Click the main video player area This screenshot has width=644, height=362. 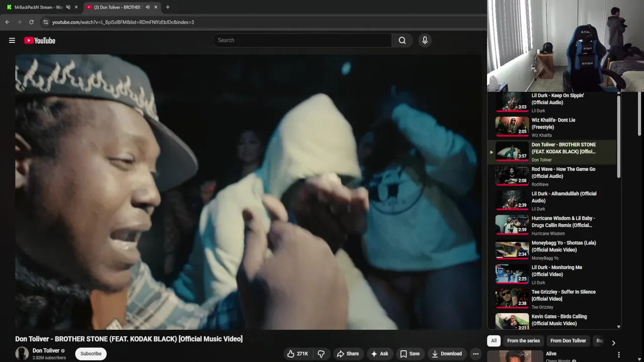(249, 192)
